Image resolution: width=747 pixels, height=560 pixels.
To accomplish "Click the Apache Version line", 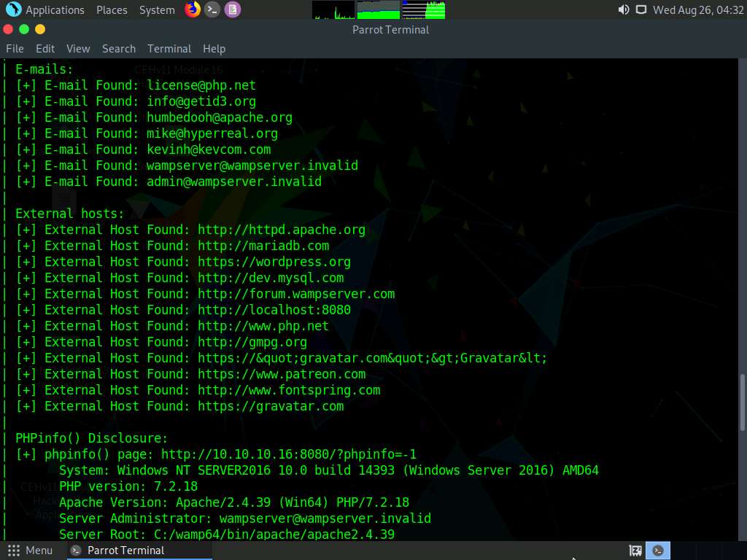I will 234,502.
